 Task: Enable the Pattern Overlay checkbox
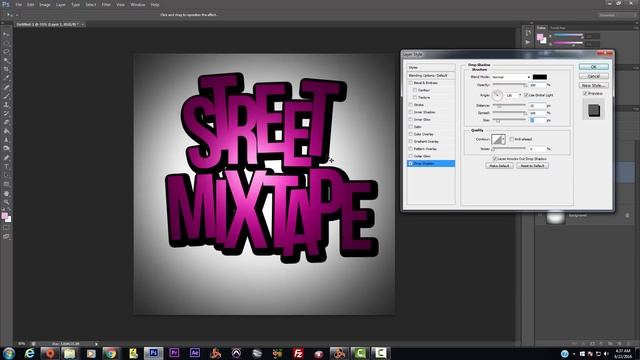click(x=411, y=149)
